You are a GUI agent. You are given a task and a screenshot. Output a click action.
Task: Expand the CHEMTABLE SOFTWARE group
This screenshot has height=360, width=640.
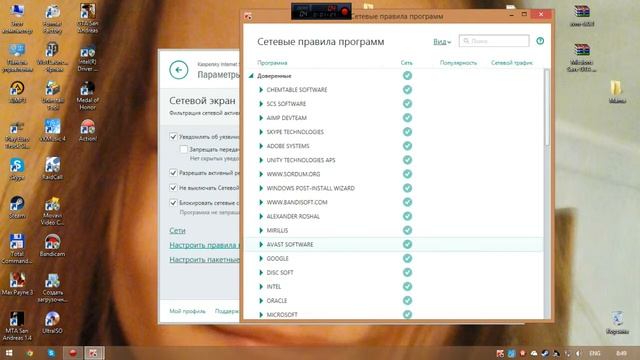coord(261,89)
